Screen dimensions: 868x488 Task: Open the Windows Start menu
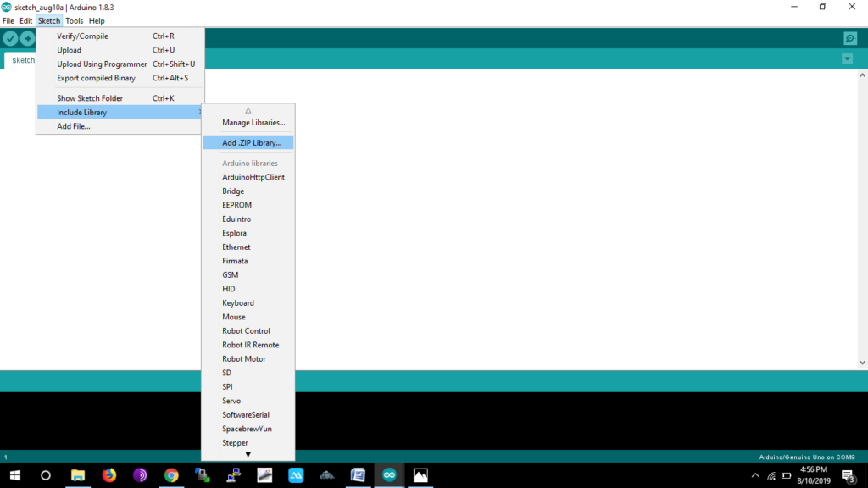click(x=15, y=475)
